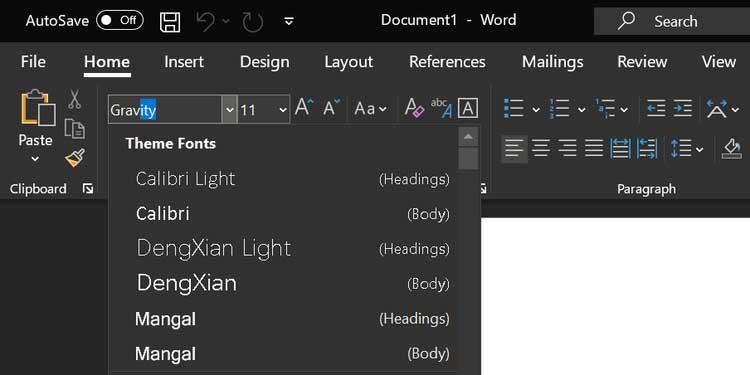
Task: Click the font name box containing Gravity
Action: click(165, 110)
